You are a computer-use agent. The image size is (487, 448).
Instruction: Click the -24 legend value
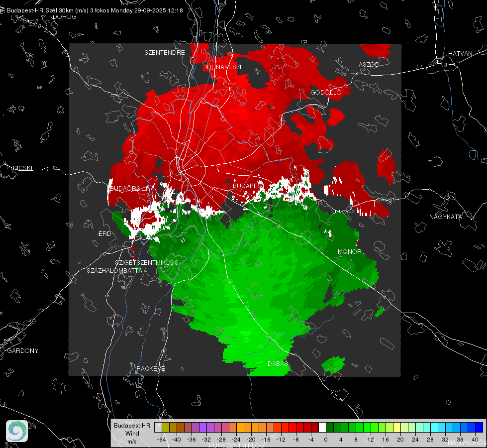pyautogui.click(x=236, y=440)
